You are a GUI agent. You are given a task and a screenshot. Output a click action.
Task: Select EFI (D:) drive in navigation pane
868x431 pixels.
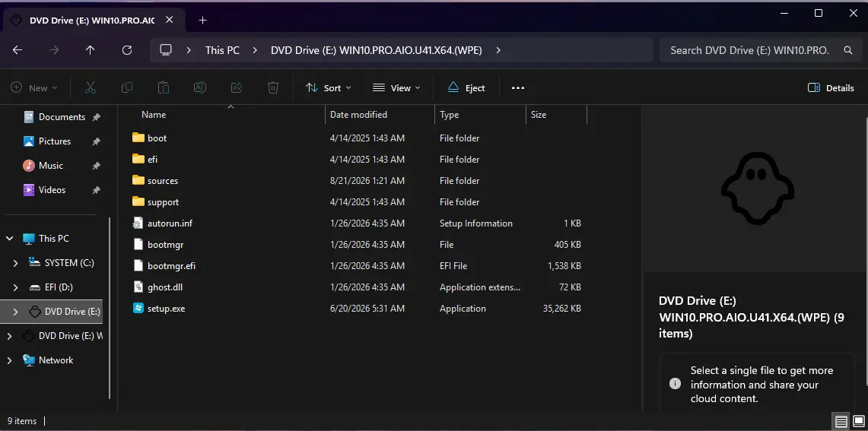59,287
